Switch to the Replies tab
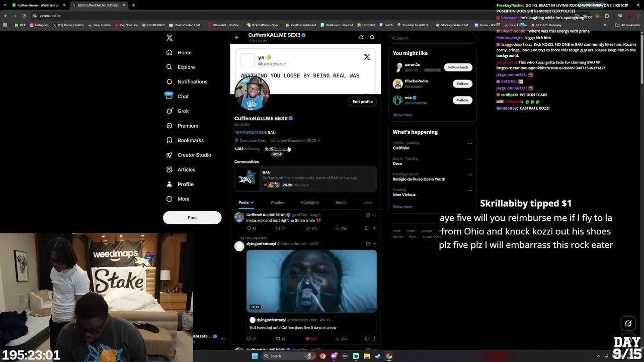The width and height of the screenshot is (644, 362). [x=277, y=203]
